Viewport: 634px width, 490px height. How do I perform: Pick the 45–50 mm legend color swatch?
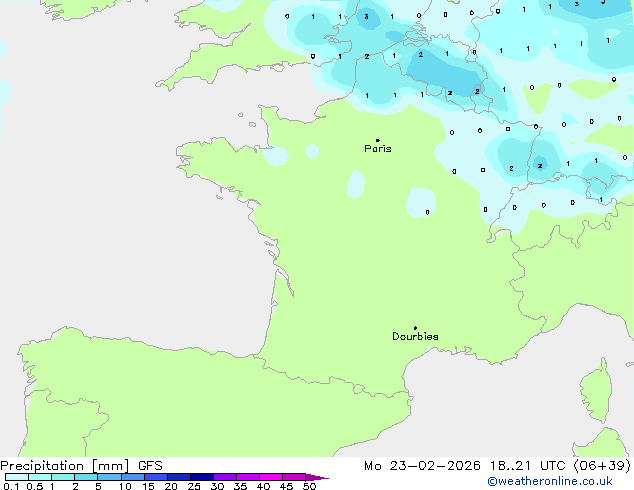click(x=294, y=477)
